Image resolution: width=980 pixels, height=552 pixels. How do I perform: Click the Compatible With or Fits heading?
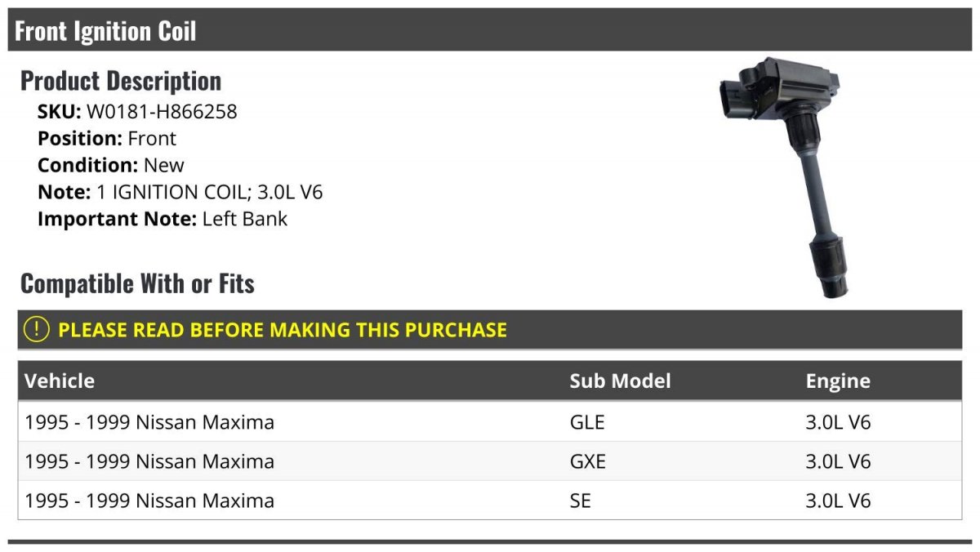(137, 283)
